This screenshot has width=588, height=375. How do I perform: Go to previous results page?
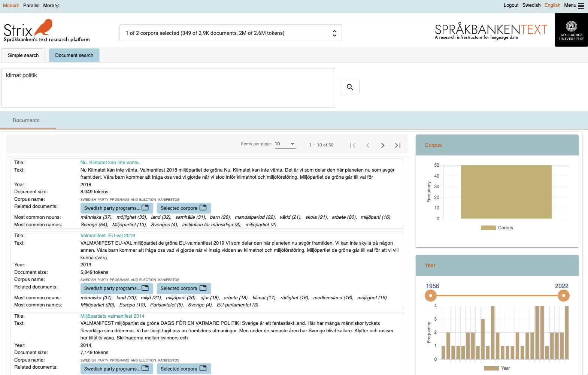pyautogui.click(x=368, y=145)
